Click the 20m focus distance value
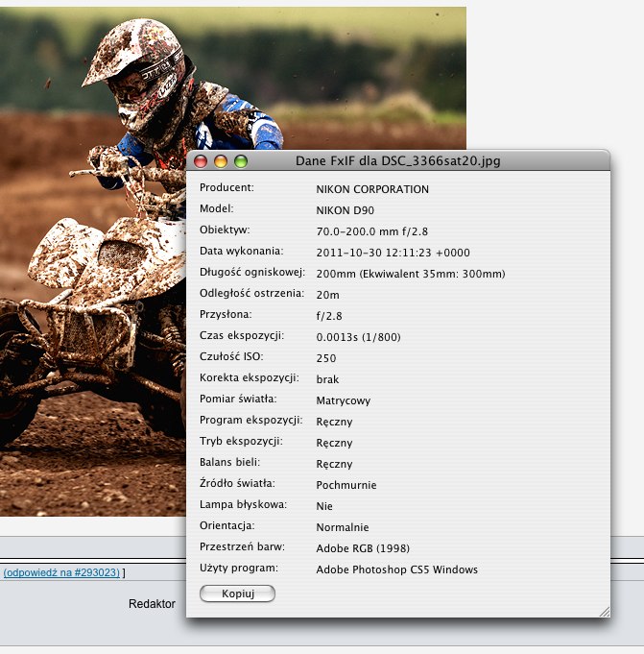 click(x=327, y=295)
